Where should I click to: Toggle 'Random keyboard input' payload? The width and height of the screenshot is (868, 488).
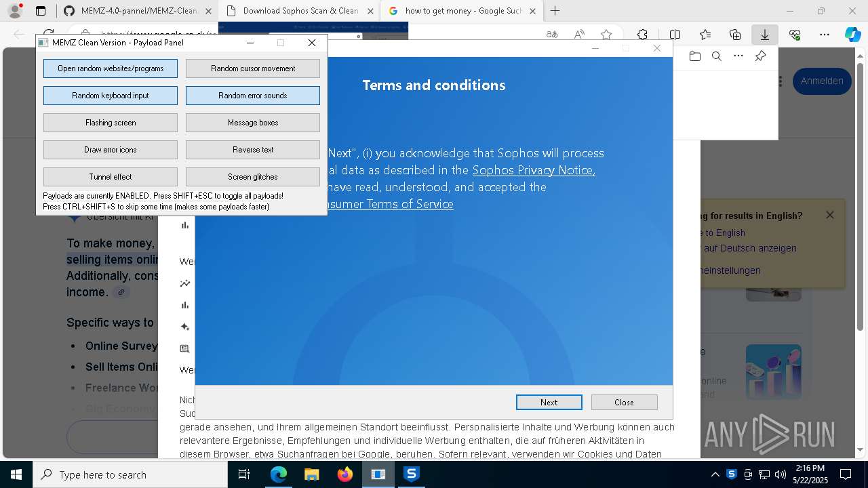(111, 96)
